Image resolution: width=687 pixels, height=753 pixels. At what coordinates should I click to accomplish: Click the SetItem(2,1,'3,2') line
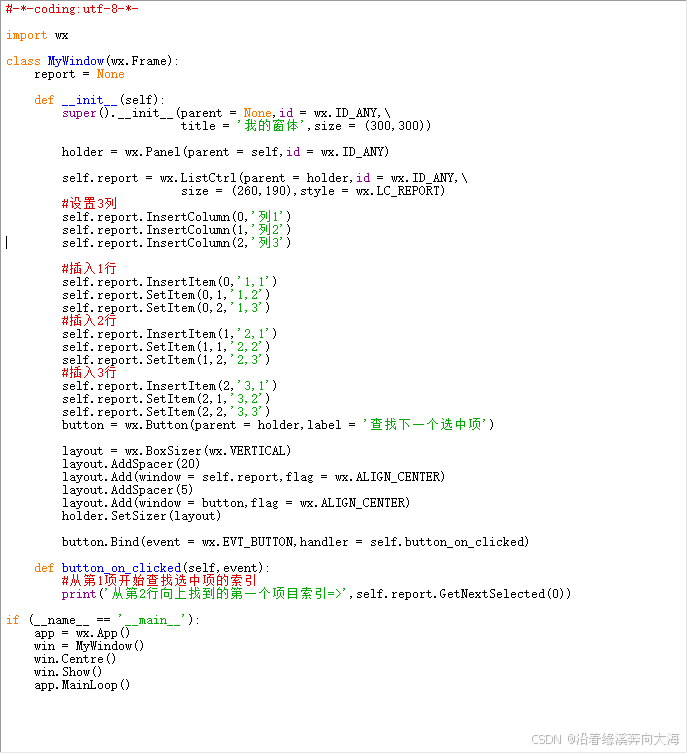pyautogui.click(x=166, y=398)
